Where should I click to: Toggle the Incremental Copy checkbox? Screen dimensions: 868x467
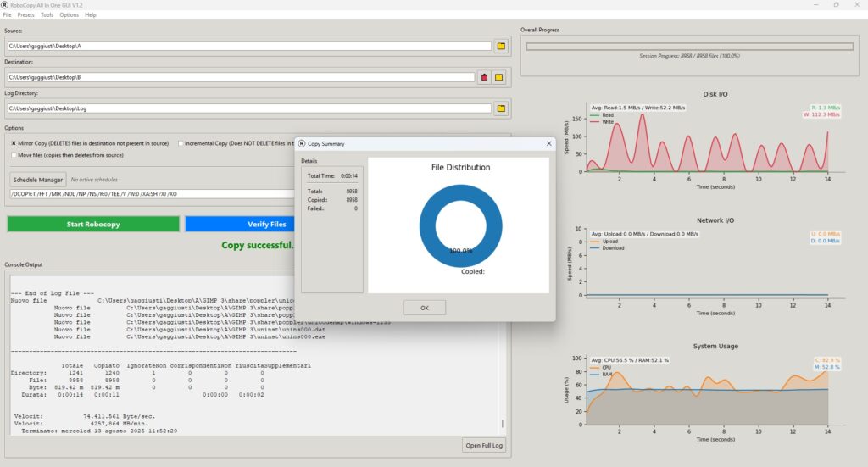click(181, 143)
